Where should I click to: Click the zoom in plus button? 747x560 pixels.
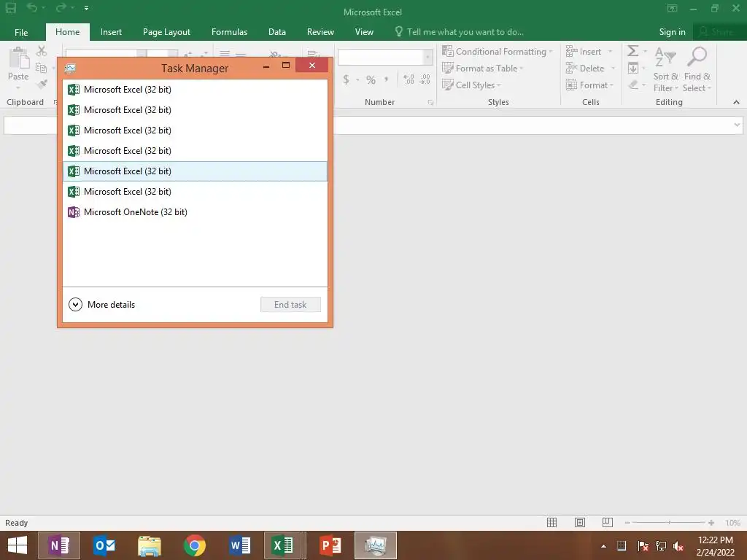click(x=711, y=523)
